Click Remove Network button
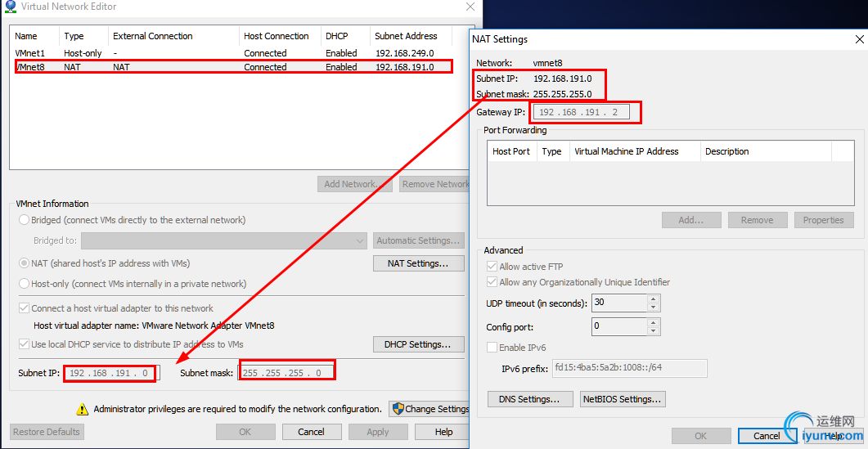The width and height of the screenshot is (868, 449). tap(434, 184)
